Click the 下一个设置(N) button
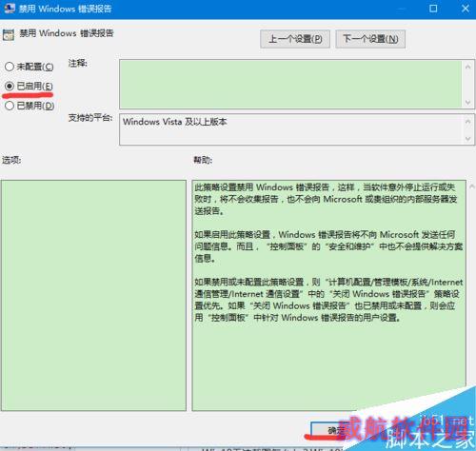The image size is (476, 451). (370, 39)
